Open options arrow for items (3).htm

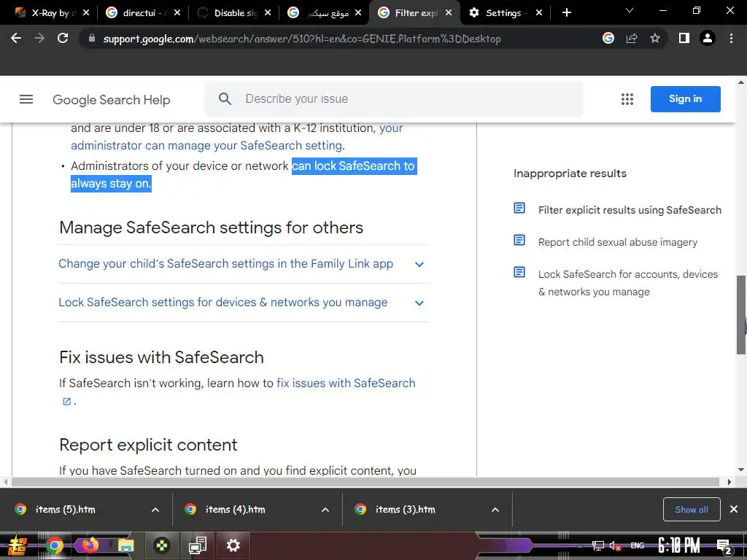[x=495, y=510]
